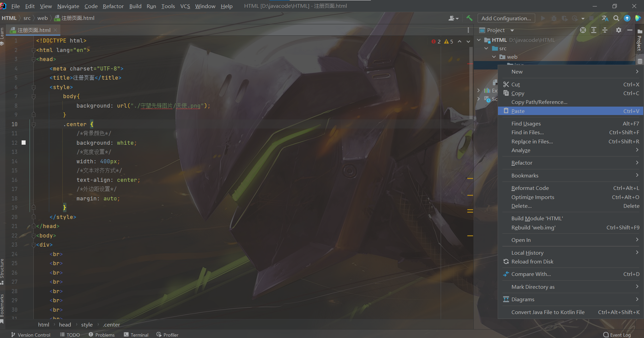The width and height of the screenshot is (644, 338).
Task: Click the web breadcrumb in navigation bar
Action: tap(42, 18)
